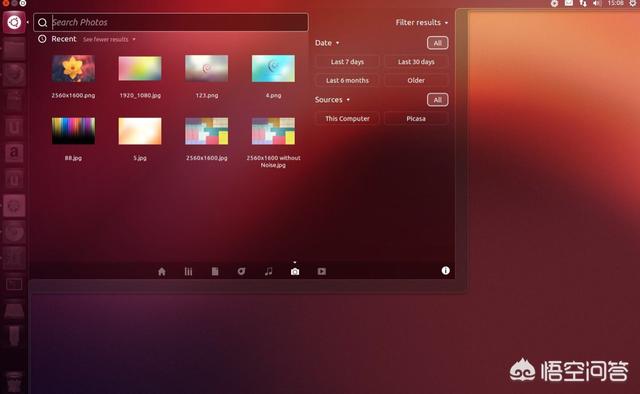Open the Amazon 'a' launcher icon
Image resolution: width=640 pixels, height=394 pixels.
click(14, 153)
